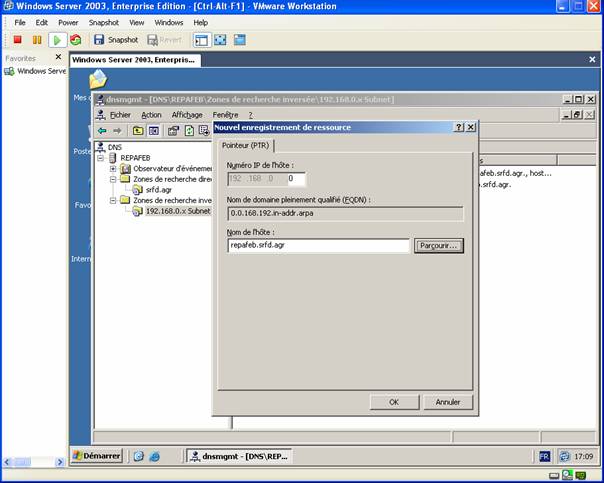Open the Démarrer start menu
Viewport: 604px width, 483px height.
[x=97, y=456]
